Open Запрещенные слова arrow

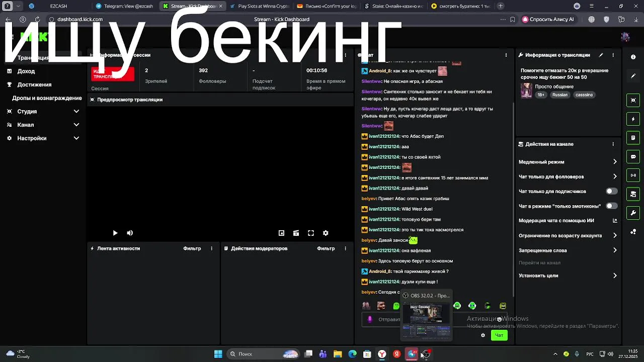(x=615, y=250)
